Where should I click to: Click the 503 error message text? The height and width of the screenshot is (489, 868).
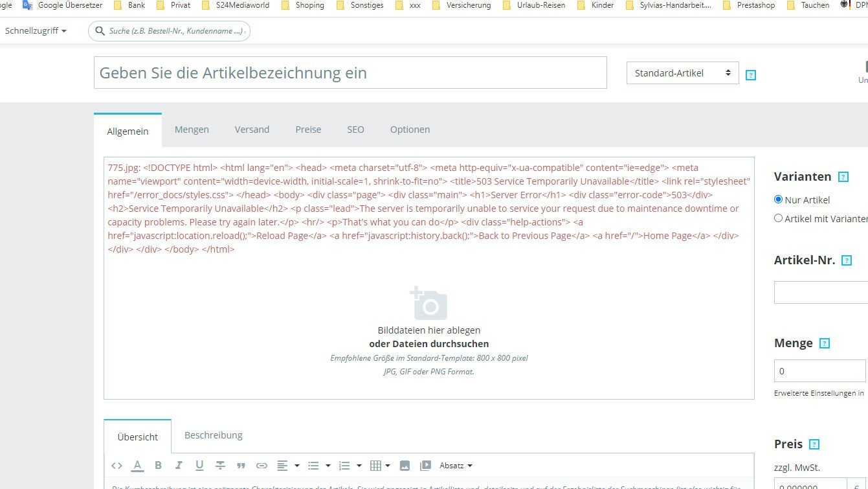click(x=429, y=208)
